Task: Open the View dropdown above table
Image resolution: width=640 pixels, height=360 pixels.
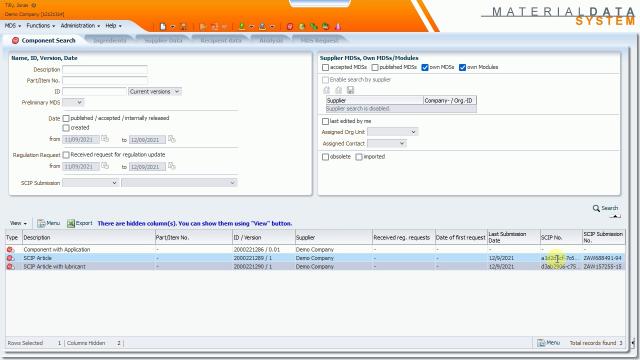Action: [x=18, y=223]
